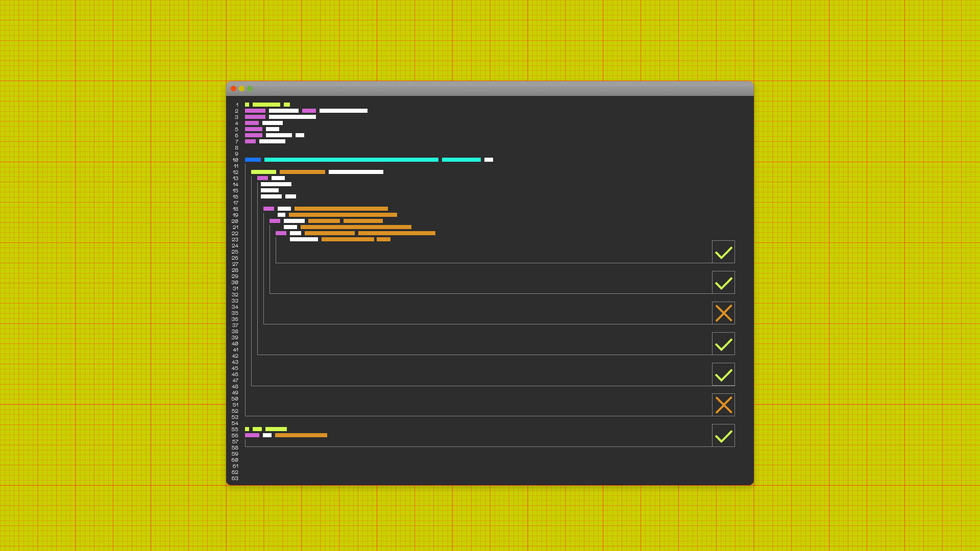Toggle the checkmark box beside line 30
Viewport: 980px width, 551px height.
point(723,283)
